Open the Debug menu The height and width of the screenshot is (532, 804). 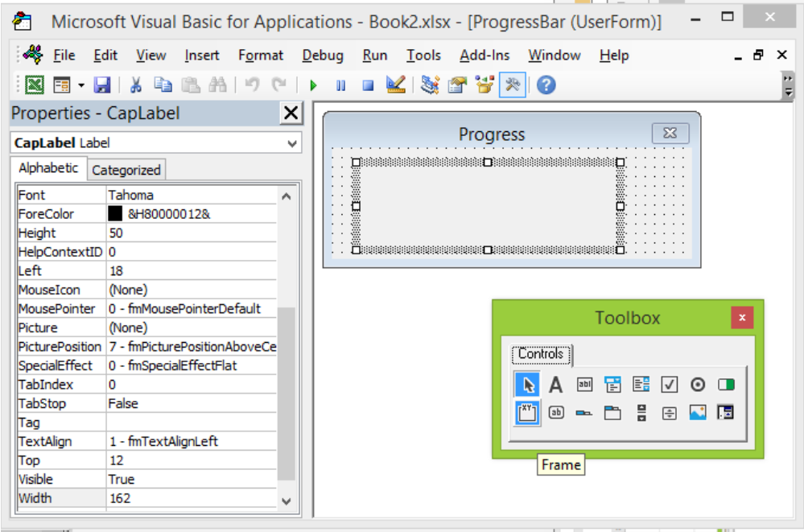323,56
